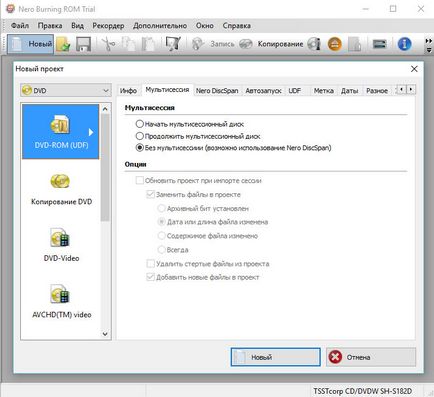Open the Правка menu
Screen dimensions: 434x397
(50, 26)
